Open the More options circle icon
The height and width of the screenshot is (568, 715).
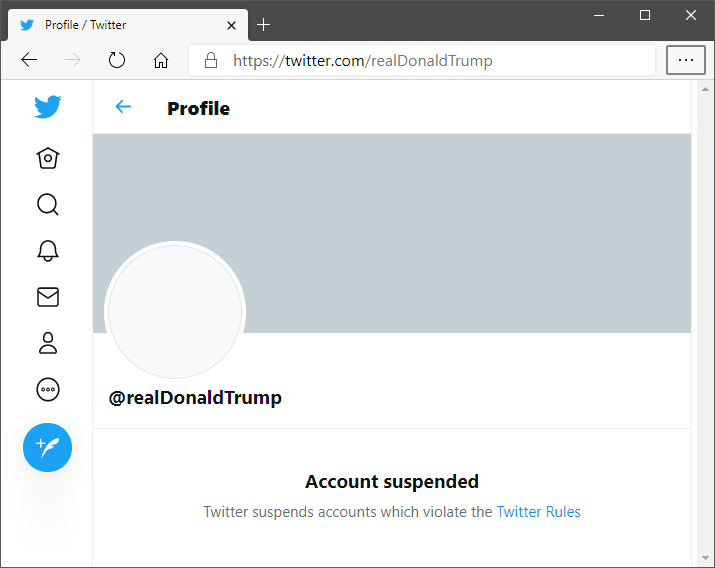coord(47,390)
